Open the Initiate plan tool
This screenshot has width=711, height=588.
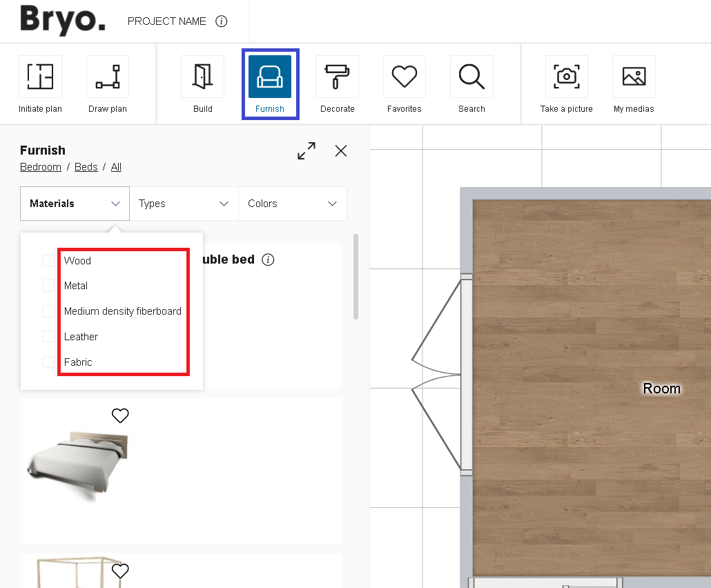[40, 77]
